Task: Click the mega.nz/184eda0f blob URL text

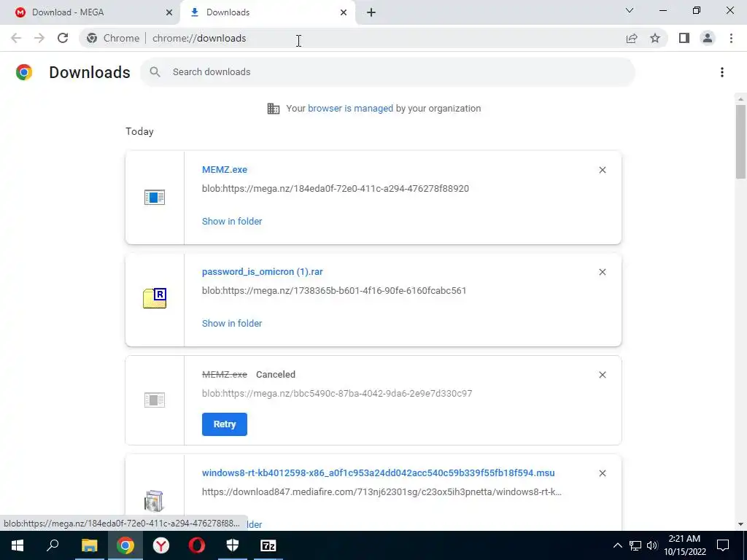Action: click(336, 189)
